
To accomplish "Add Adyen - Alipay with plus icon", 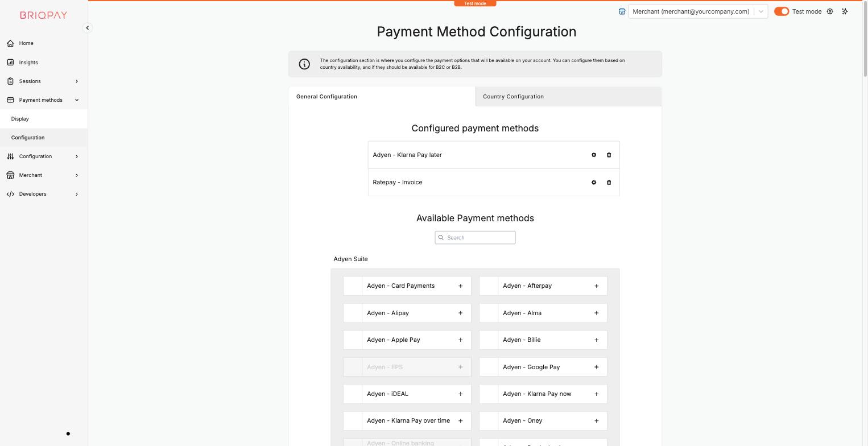I will 461,313.
